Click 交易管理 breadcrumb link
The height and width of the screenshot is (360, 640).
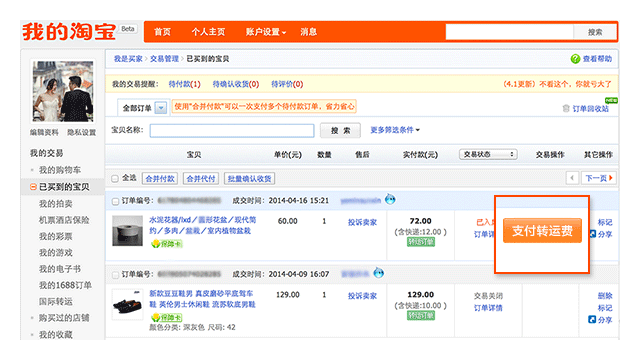point(164,59)
